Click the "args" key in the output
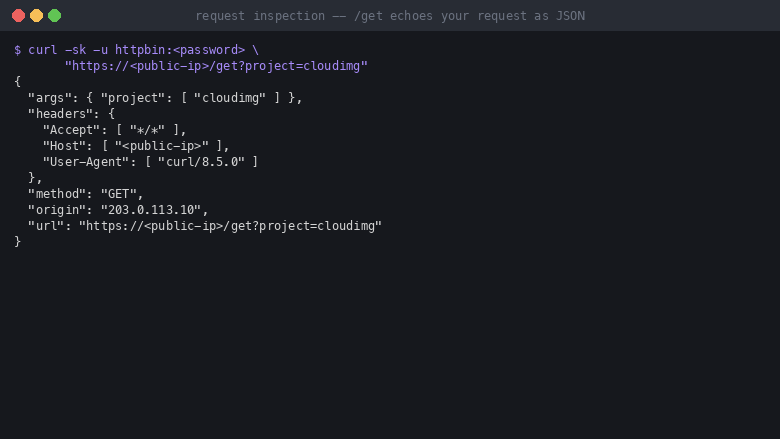 [x=50, y=98]
